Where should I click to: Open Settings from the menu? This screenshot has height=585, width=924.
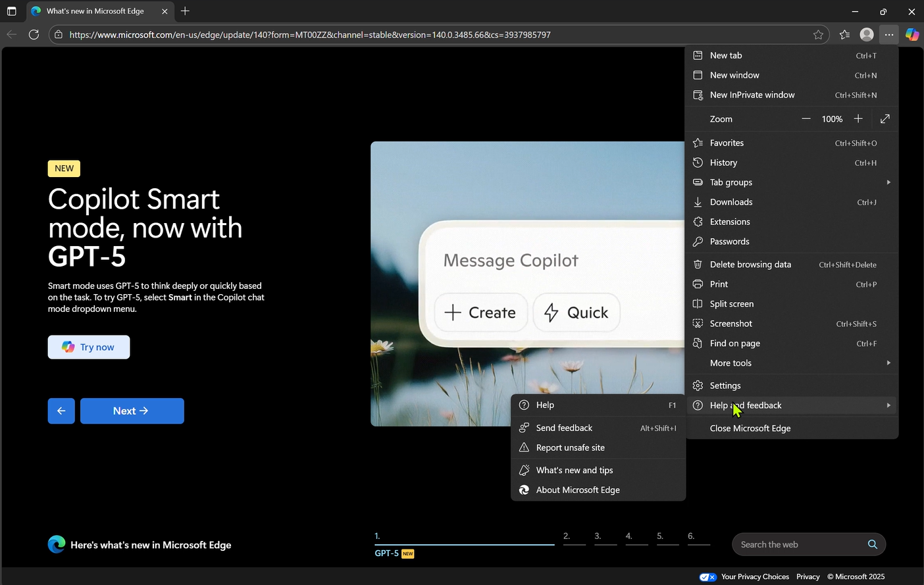(x=791, y=386)
